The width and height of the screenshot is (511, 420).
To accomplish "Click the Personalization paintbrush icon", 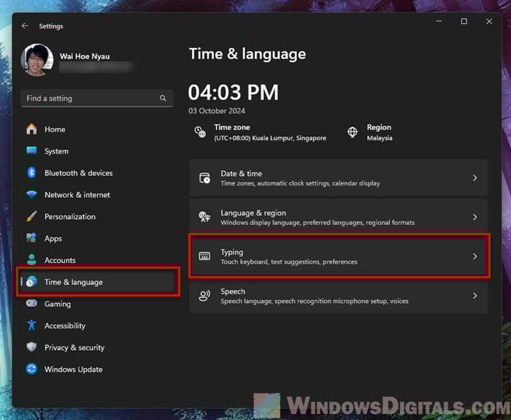I will [31, 216].
